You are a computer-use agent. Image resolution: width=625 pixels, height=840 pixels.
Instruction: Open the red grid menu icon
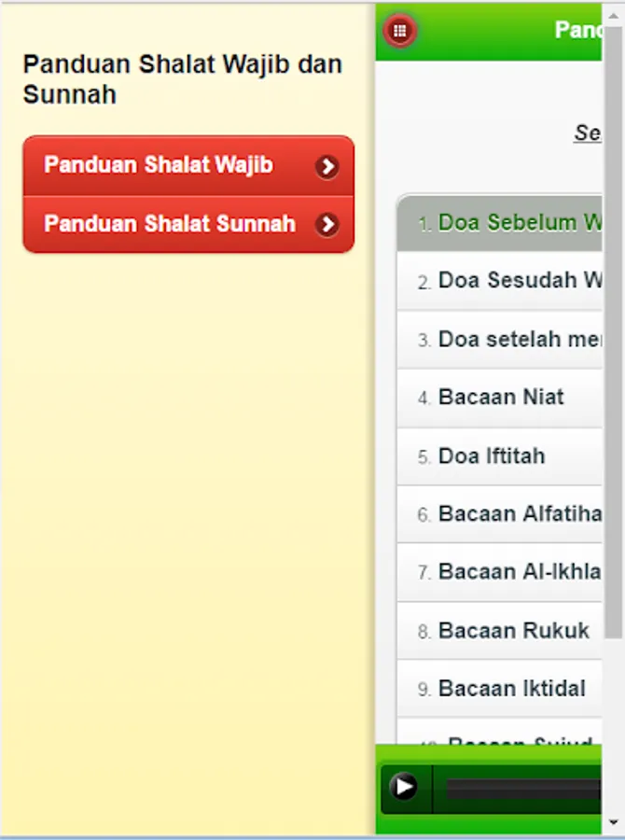click(x=400, y=31)
